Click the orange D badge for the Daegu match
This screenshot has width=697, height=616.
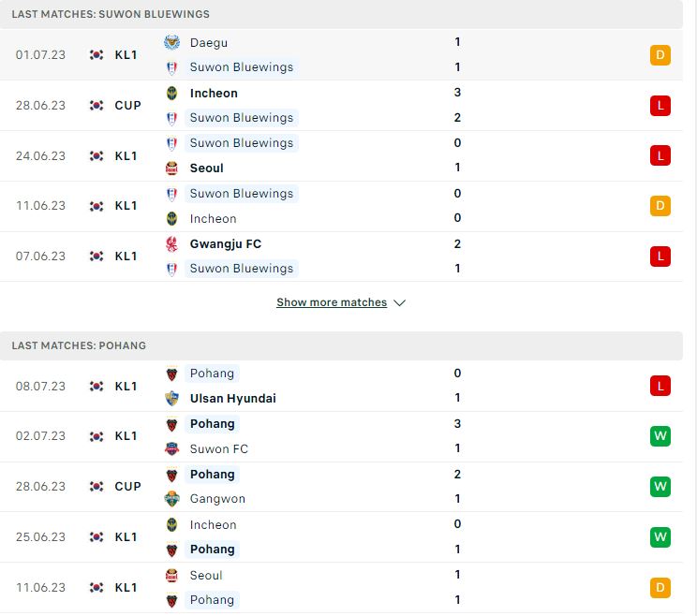[660, 55]
